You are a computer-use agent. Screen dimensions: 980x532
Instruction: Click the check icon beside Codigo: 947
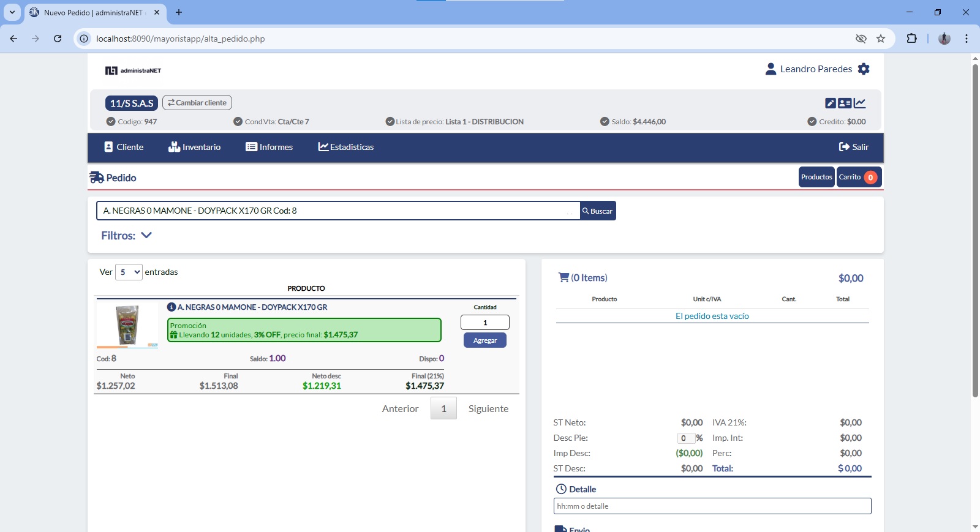[x=111, y=121]
